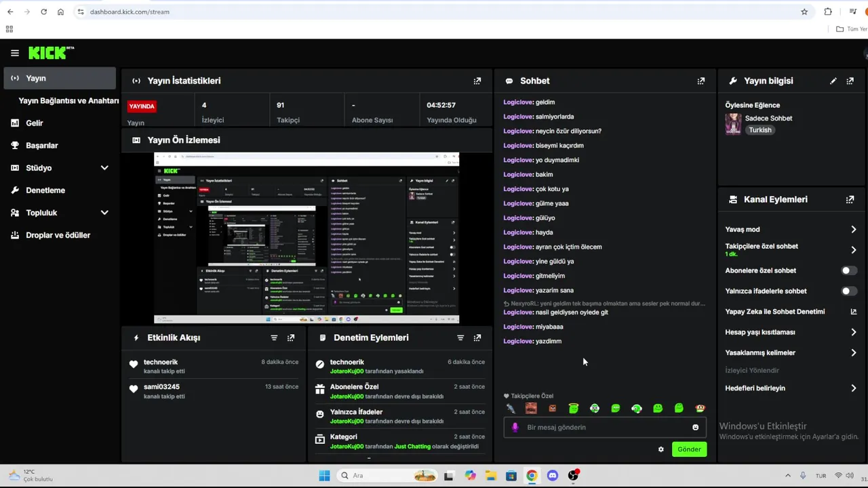The image size is (868, 488).
Task: Open the emoji picker smiley in chat input
Action: pyautogui.click(x=695, y=427)
